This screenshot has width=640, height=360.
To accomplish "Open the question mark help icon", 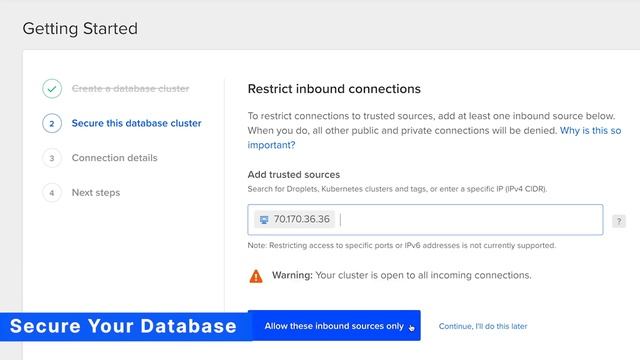I will pyautogui.click(x=619, y=221).
